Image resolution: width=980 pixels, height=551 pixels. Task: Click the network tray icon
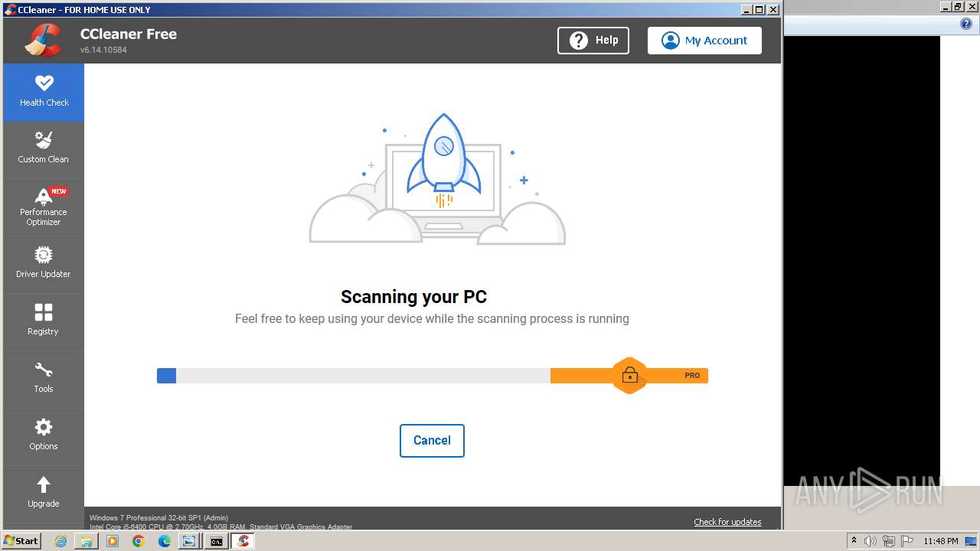click(888, 541)
